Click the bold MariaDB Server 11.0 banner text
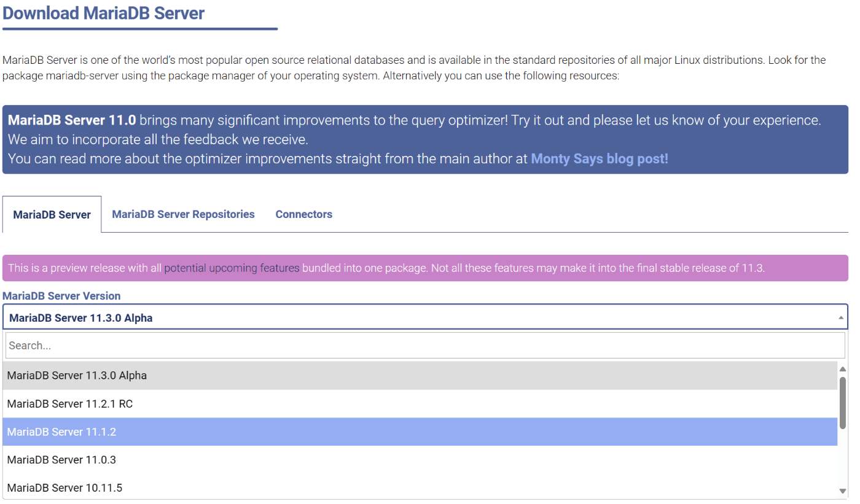This screenshot has width=860, height=504. pos(72,120)
